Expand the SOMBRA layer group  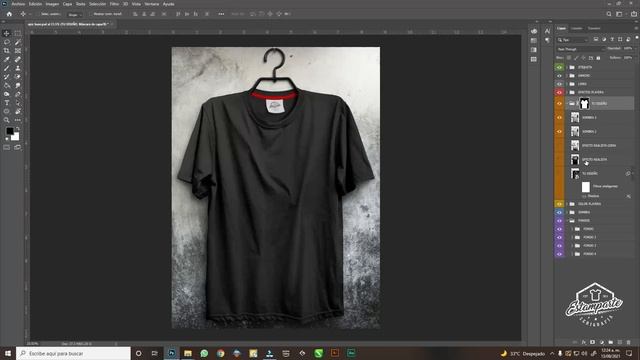coord(567,212)
